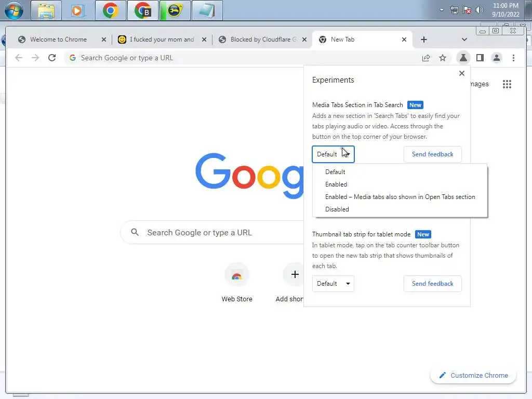Click the clock in the system tray
This screenshot has height=399, width=532.
tap(506, 10)
